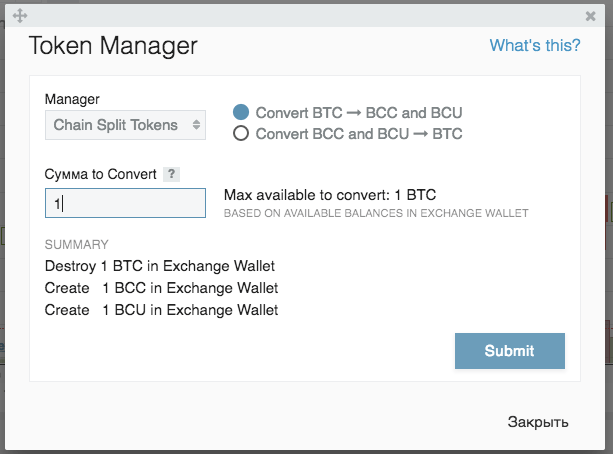Click the question mark help icon
The height and width of the screenshot is (454, 613).
(x=171, y=174)
